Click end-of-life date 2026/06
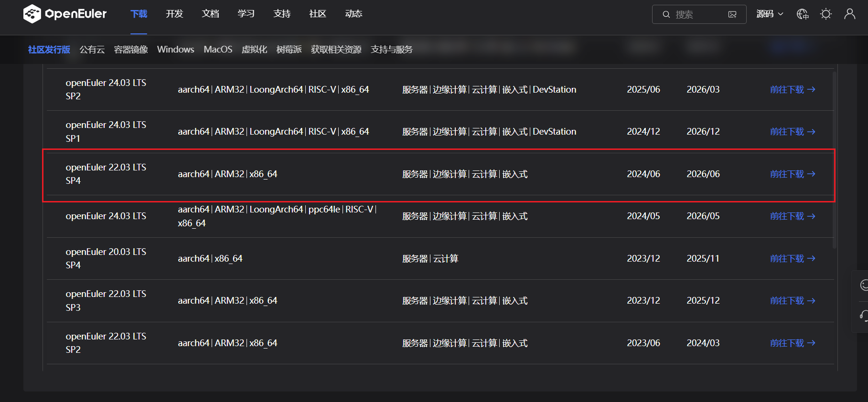Viewport: 868px width, 402px height. (x=703, y=174)
